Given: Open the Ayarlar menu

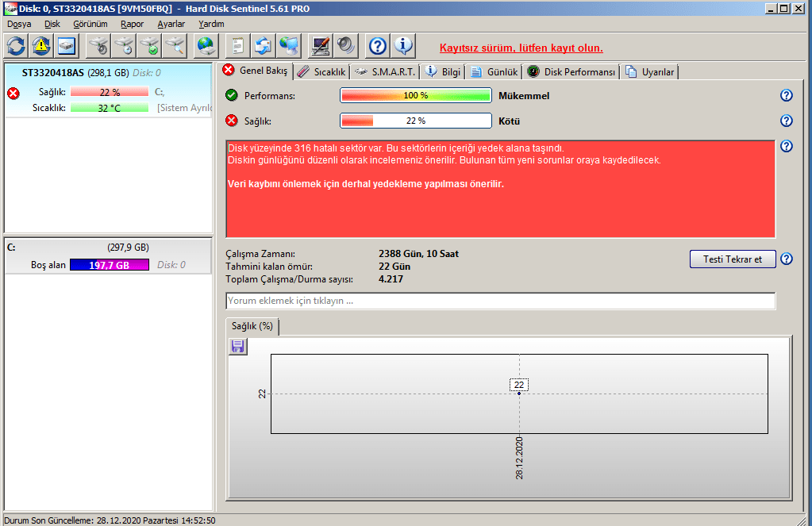Looking at the screenshot, I should (x=171, y=24).
